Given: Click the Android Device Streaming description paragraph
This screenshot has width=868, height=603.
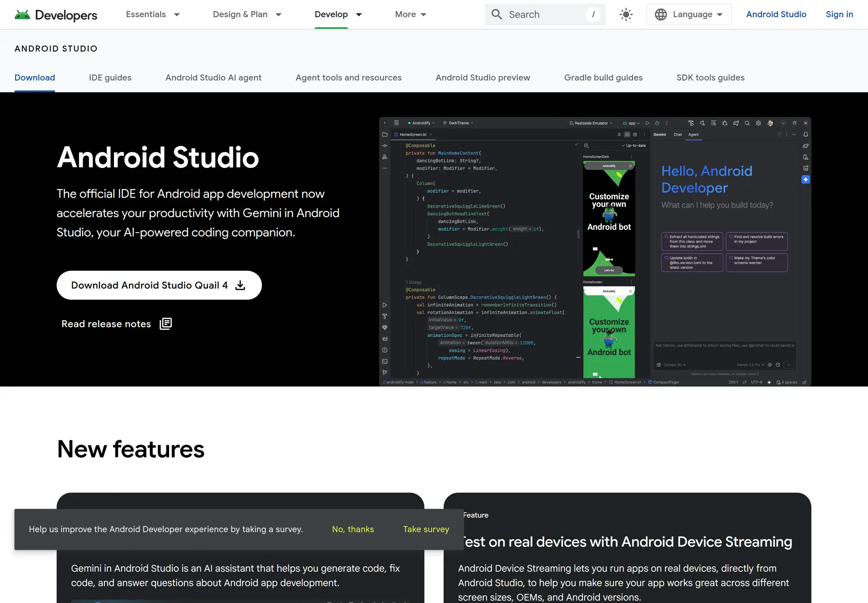Looking at the screenshot, I should point(623,583).
